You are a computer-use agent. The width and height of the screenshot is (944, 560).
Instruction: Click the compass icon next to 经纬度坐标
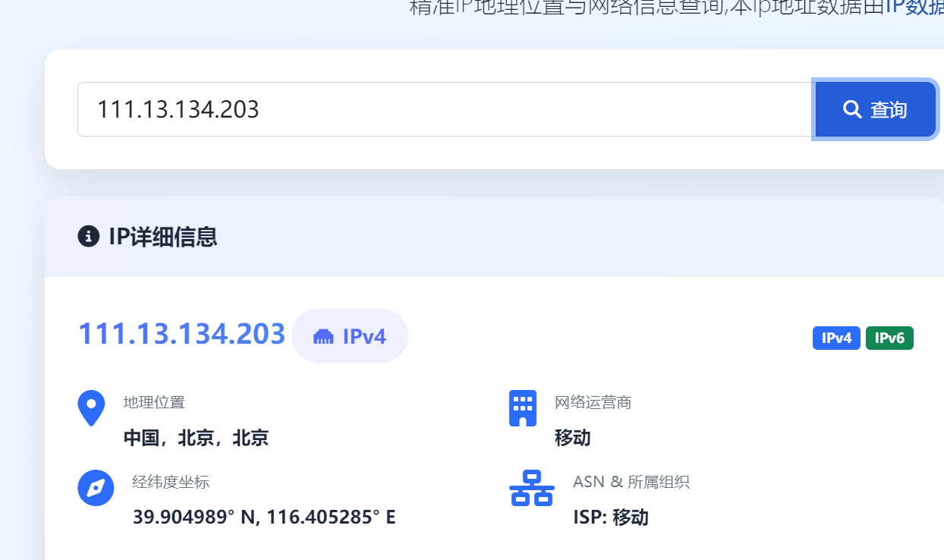(x=95, y=488)
